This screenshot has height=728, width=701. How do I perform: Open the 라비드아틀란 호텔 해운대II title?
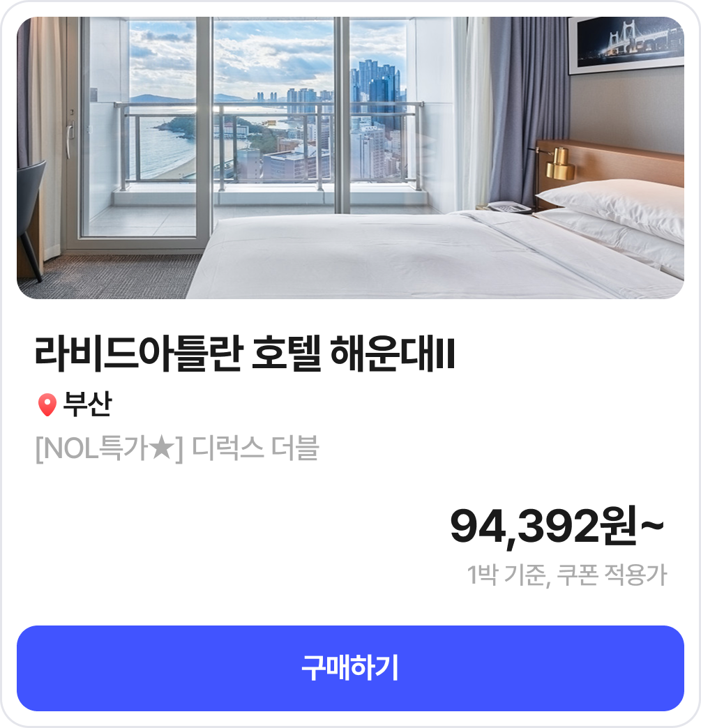(x=245, y=354)
